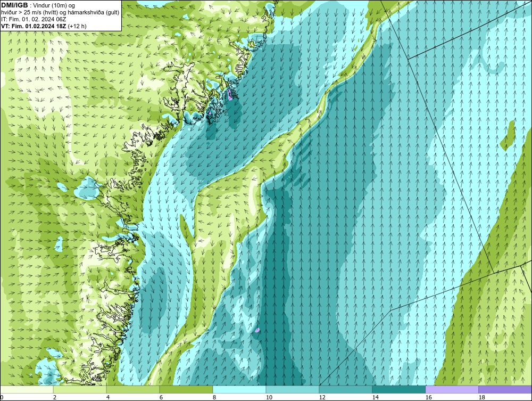Screen dimensions: 532x401
Task: Click the cyan 10–12 legend swatch
Action: [293, 389]
